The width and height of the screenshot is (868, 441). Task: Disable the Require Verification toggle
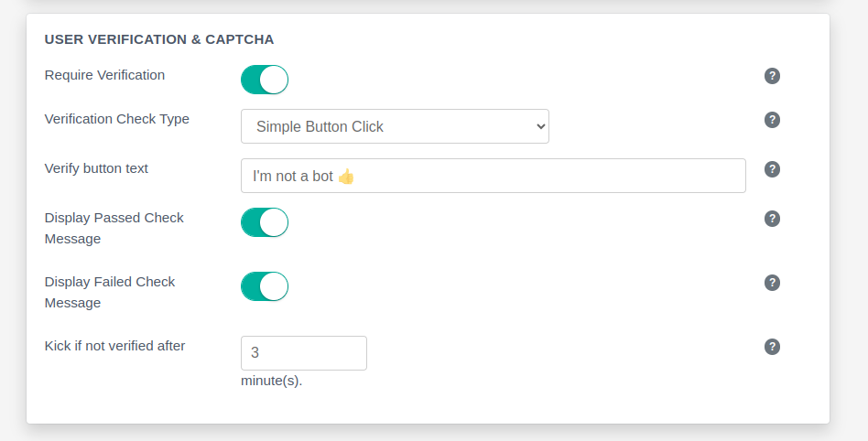265,80
